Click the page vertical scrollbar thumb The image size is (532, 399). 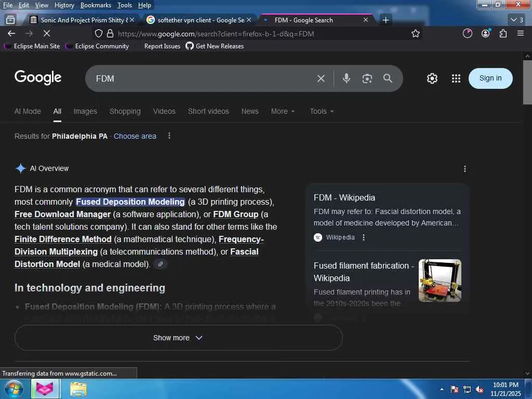point(527,83)
